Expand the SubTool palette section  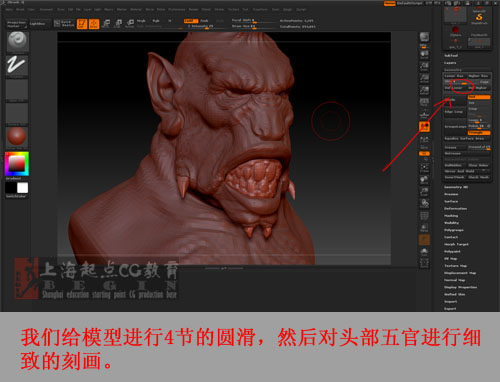(x=451, y=56)
